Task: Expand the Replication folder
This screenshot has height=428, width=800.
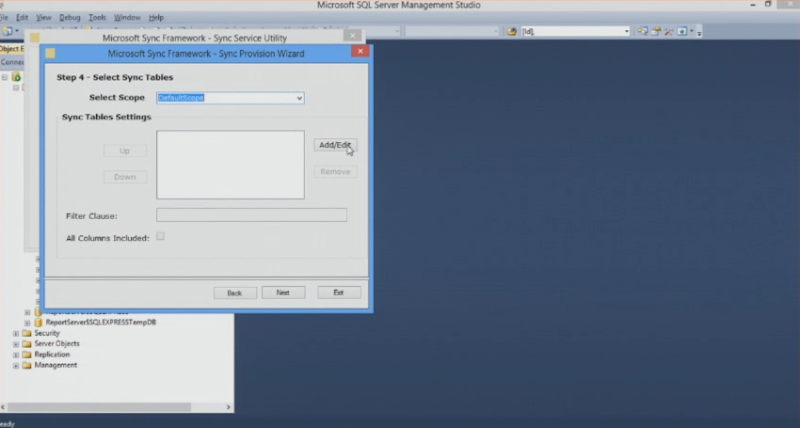Action: pos(16,355)
